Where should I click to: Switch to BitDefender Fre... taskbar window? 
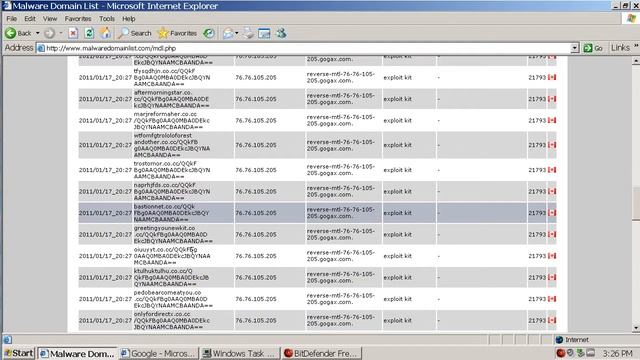click(321, 353)
